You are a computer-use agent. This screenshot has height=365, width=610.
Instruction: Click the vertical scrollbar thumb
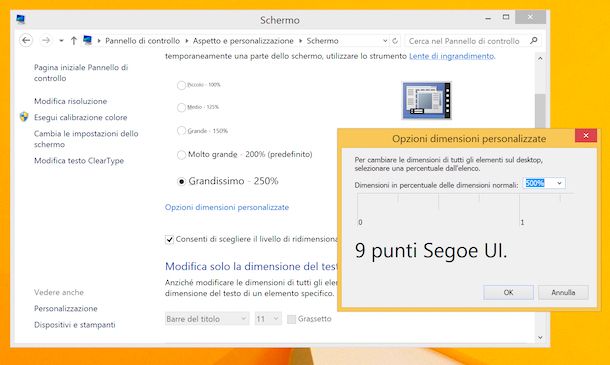[x=540, y=111]
